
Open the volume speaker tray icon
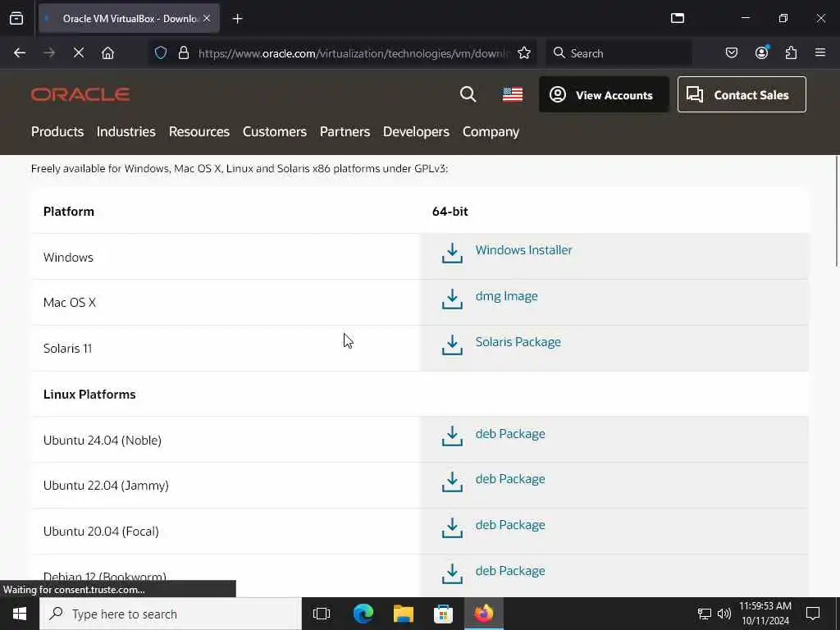click(x=724, y=614)
